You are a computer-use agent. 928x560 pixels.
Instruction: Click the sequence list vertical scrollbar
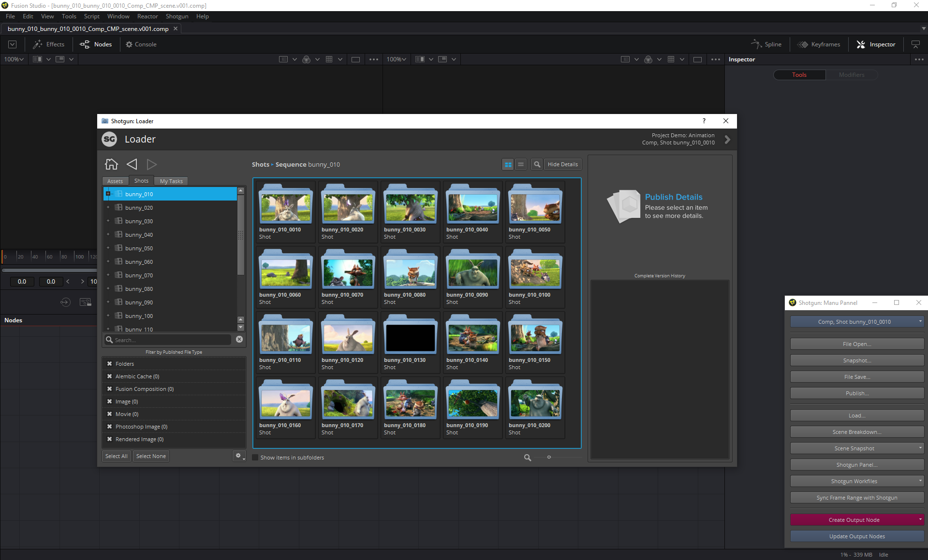tap(240, 234)
